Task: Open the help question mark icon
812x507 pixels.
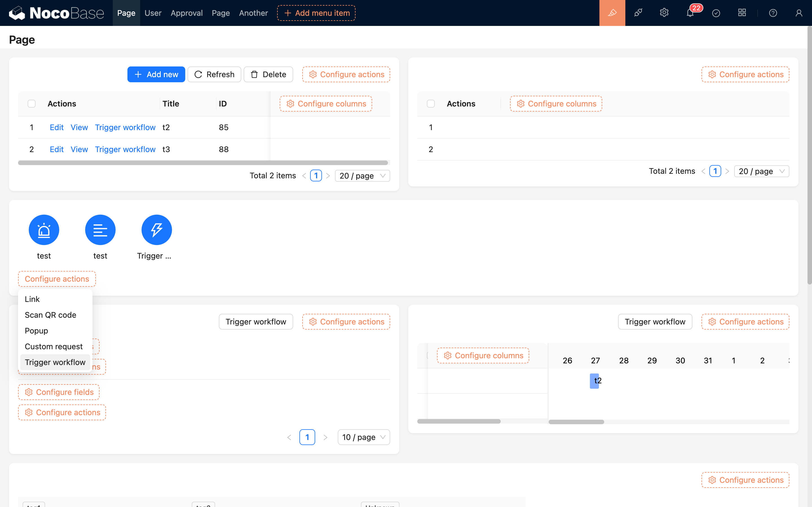Action: 773,13
